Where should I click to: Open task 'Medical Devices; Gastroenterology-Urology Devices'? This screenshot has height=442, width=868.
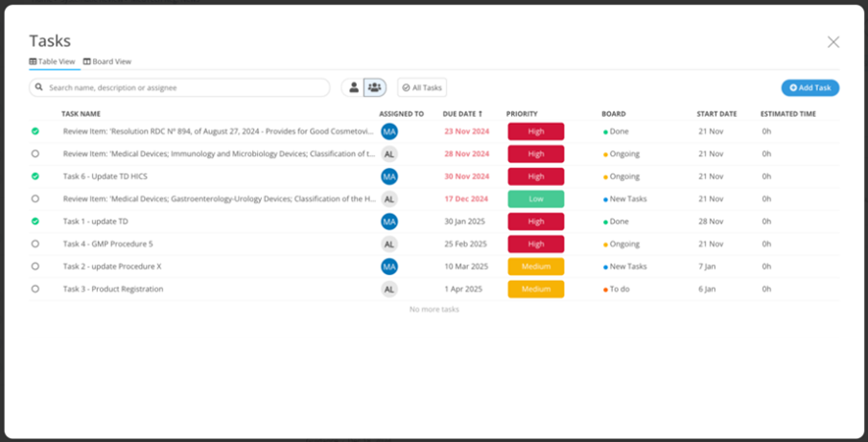pyautogui.click(x=220, y=198)
